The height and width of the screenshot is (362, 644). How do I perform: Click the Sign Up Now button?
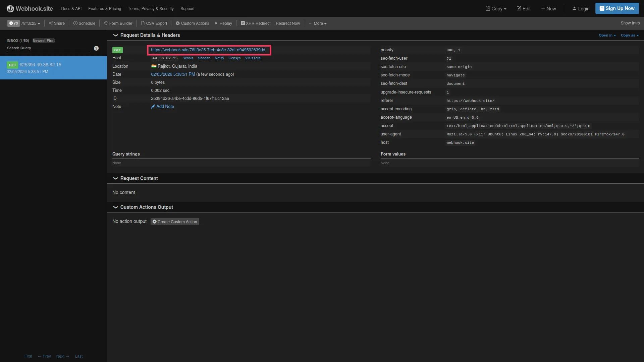(617, 8)
